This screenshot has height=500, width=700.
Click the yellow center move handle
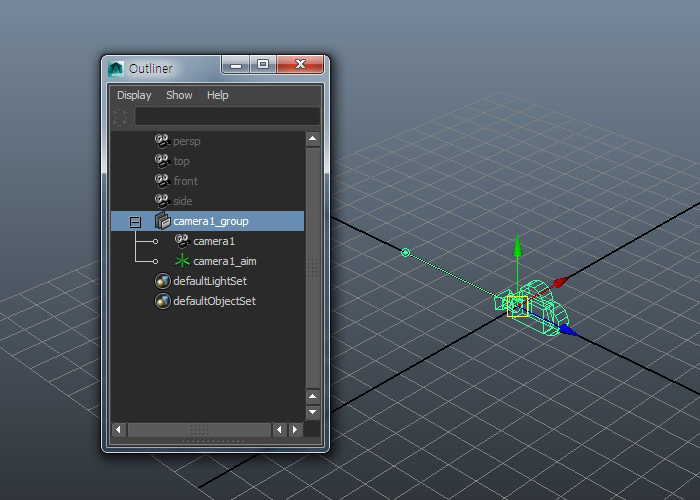point(517,307)
